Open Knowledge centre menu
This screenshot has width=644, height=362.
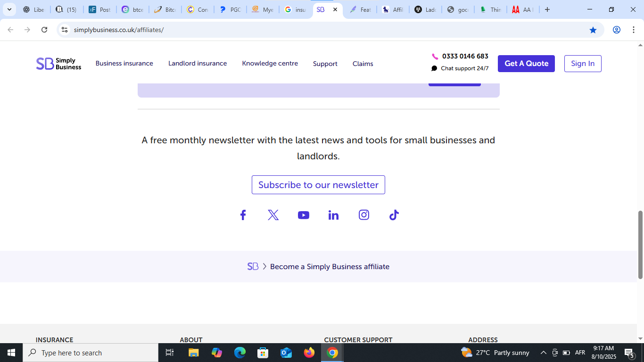270,63
